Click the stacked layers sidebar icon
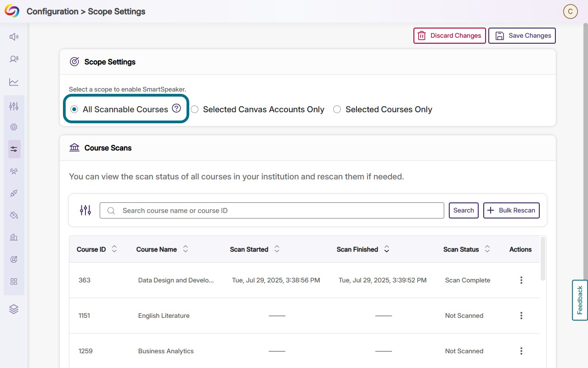Image resolution: width=588 pixels, height=368 pixels. tap(14, 309)
